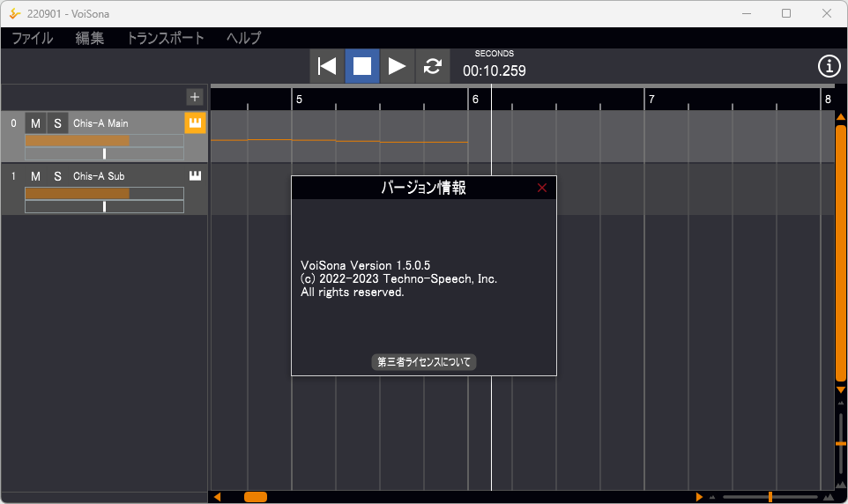Select the Chis-A Main track name

tap(100, 123)
